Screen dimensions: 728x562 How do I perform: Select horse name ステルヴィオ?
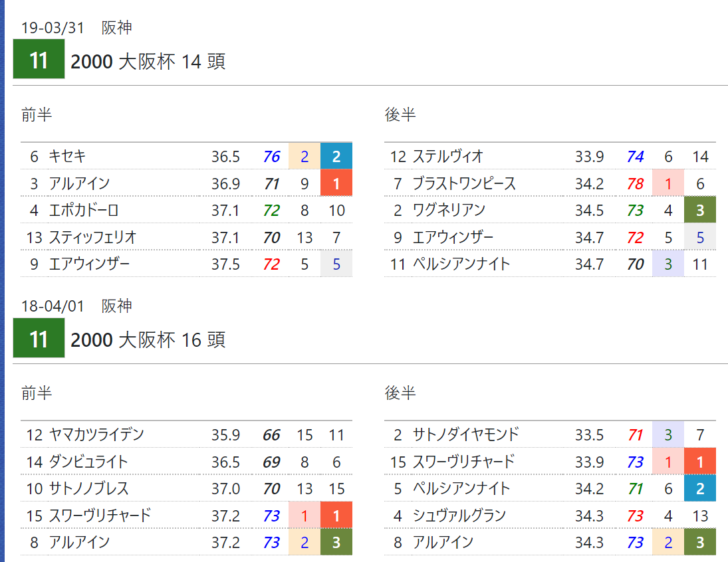[x=447, y=156]
